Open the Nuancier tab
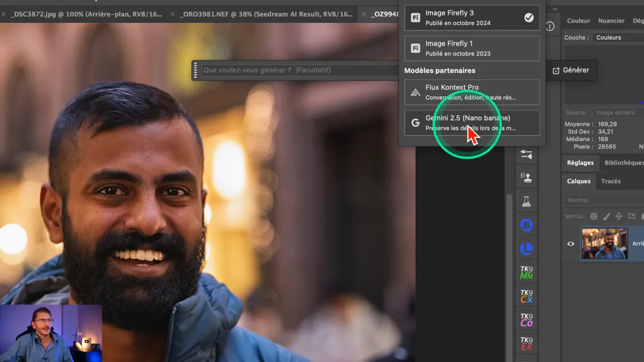 tap(611, 21)
